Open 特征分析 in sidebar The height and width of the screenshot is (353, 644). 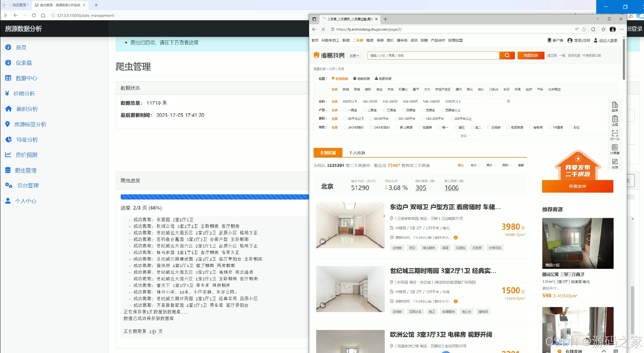tap(21, 140)
